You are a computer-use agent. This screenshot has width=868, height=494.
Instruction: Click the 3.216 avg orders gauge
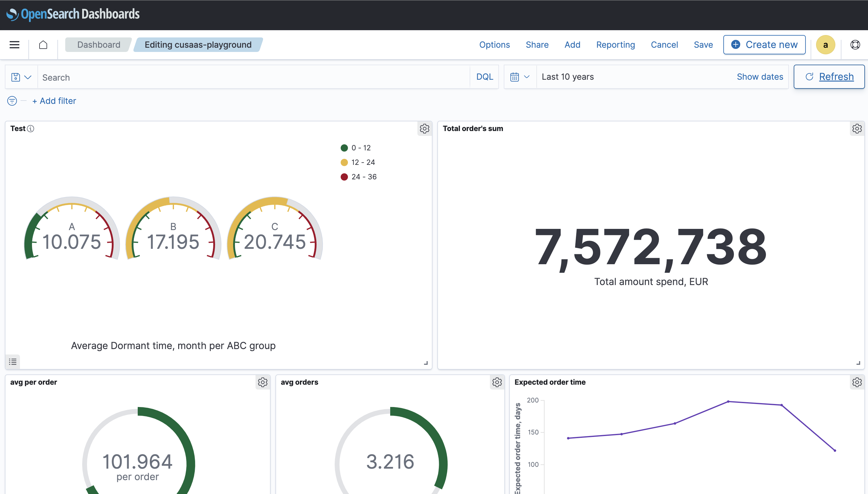[x=390, y=451]
